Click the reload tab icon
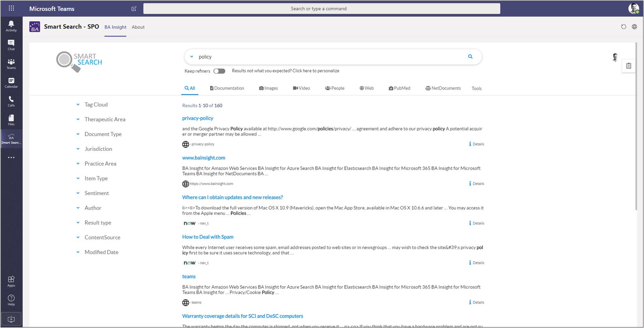Screen dimensions: 644x328 [x=623, y=27]
